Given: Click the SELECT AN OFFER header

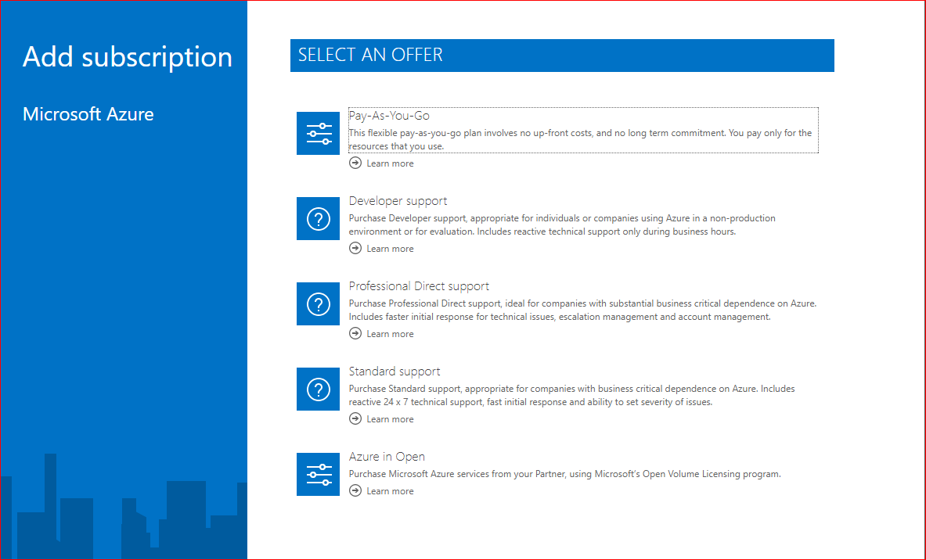Looking at the screenshot, I should click(x=562, y=56).
